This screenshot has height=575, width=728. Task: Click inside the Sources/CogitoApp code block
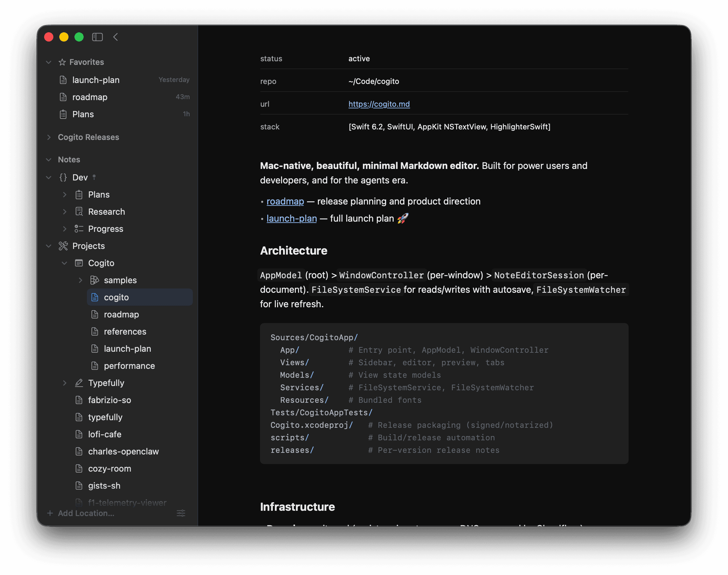coord(444,393)
